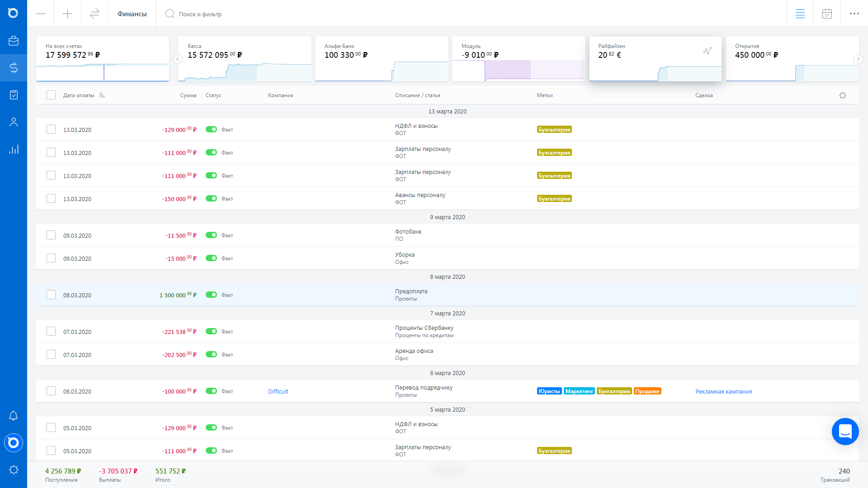The width and height of the screenshot is (868, 488).
Task: Select the Финансы tab
Action: click(x=132, y=14)
